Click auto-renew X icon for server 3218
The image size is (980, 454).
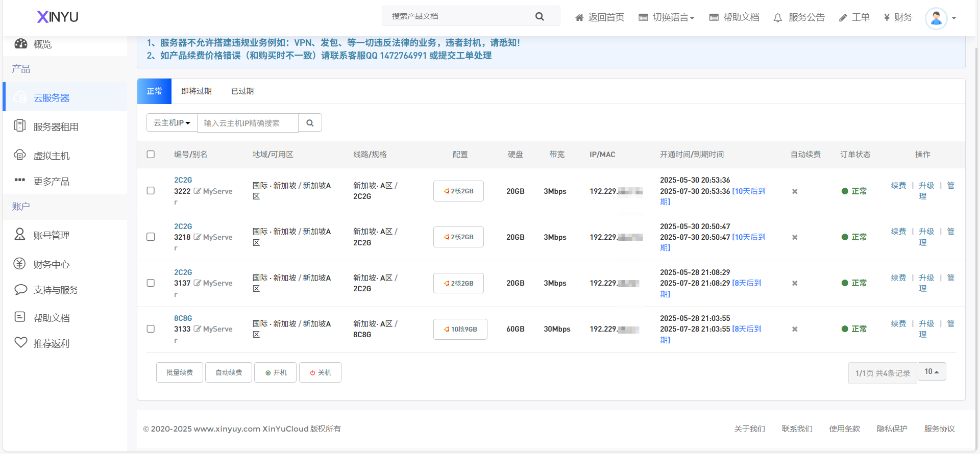click(x=795, y=237)
